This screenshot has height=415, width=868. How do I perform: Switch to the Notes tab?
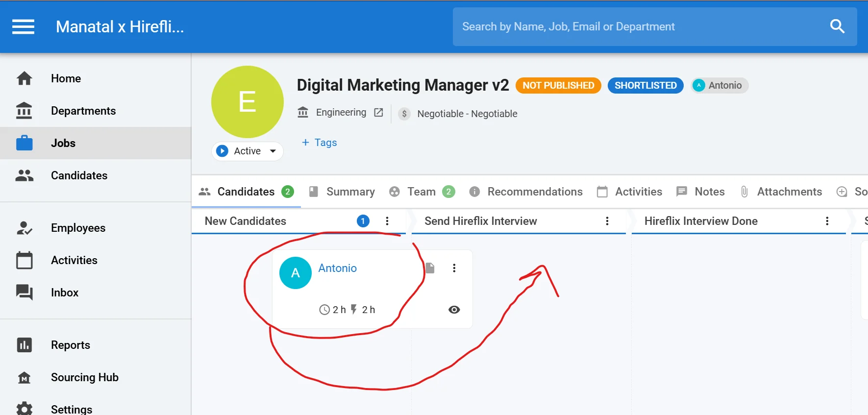pyautogui.click(x=700, y=192)
